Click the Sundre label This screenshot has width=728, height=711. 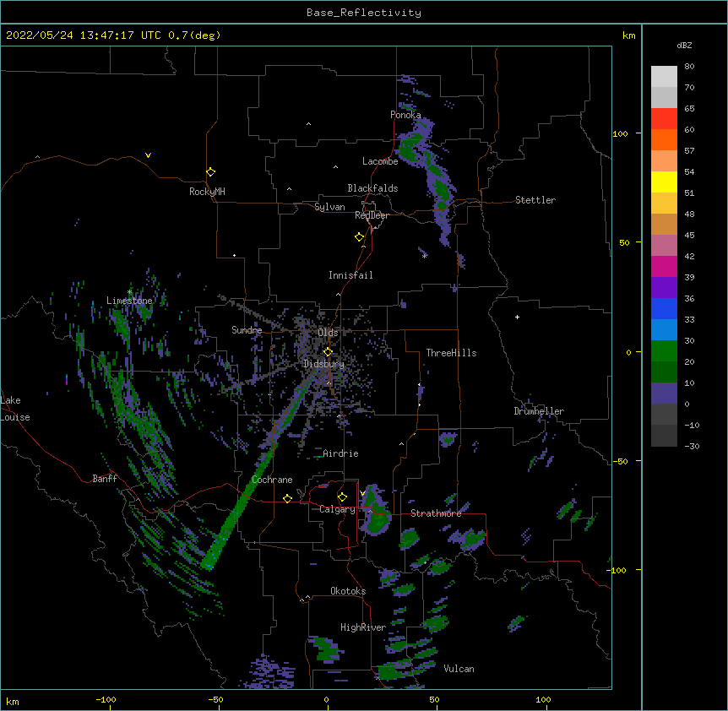247,330
